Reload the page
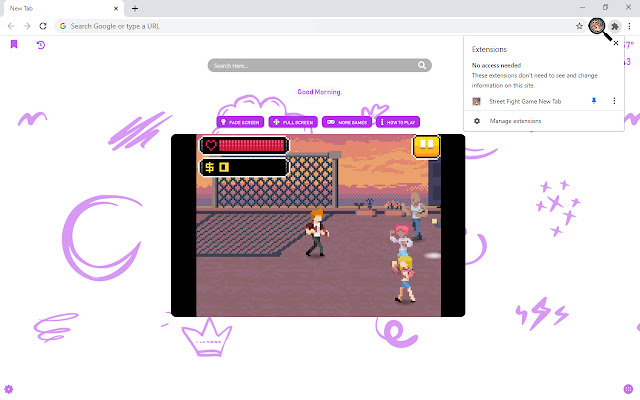This screenshot has width=640, height=400. [43, 26]
